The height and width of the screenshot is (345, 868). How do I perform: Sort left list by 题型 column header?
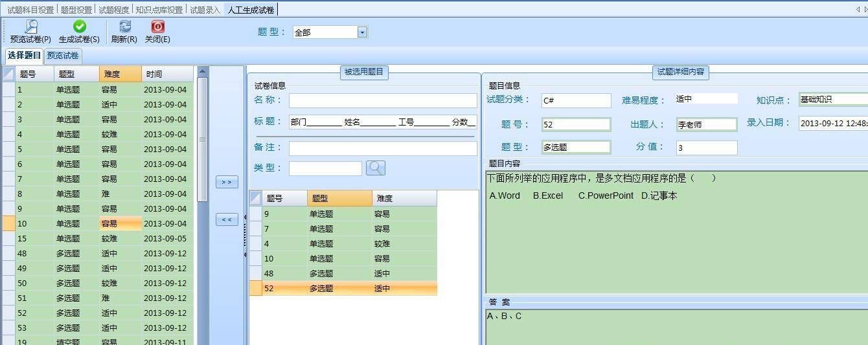pos(77,74)
